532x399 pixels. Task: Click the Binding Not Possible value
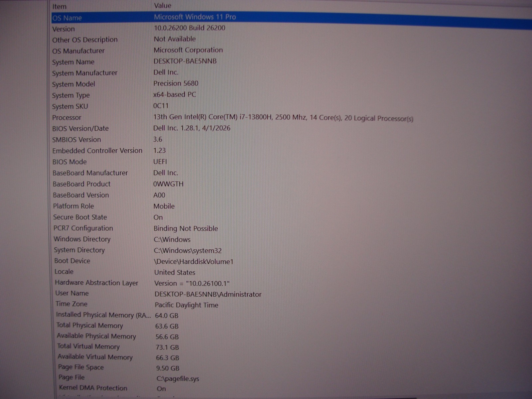click(186, 228)
